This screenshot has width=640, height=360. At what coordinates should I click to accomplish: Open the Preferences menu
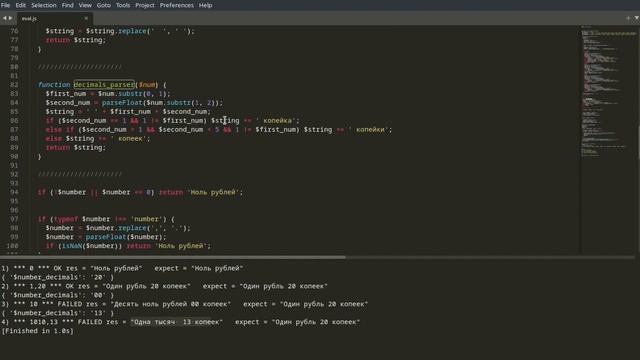point(177,5)
